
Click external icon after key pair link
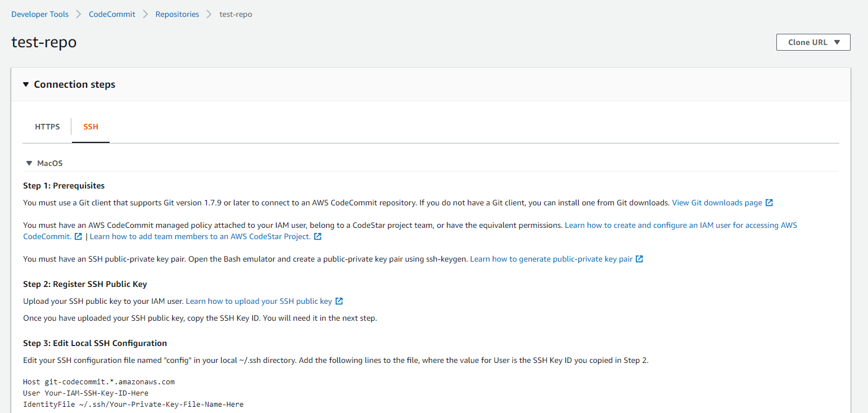point(639,259)
